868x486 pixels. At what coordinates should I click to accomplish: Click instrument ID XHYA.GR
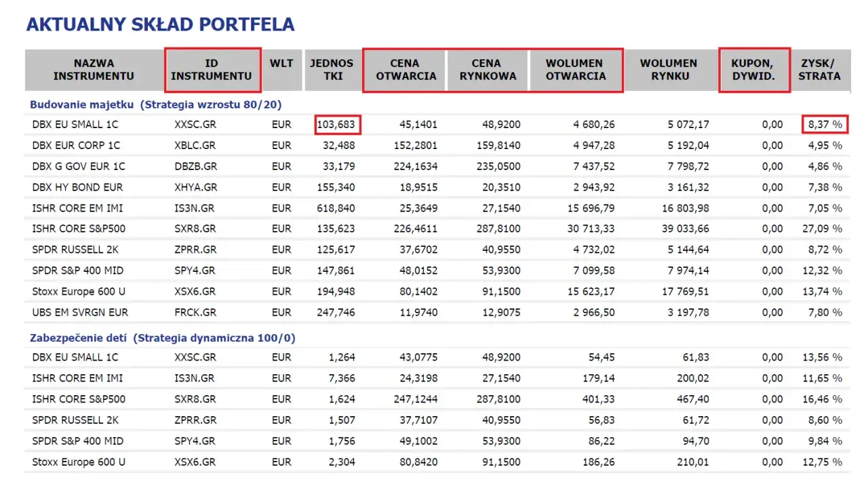point(195,187)
